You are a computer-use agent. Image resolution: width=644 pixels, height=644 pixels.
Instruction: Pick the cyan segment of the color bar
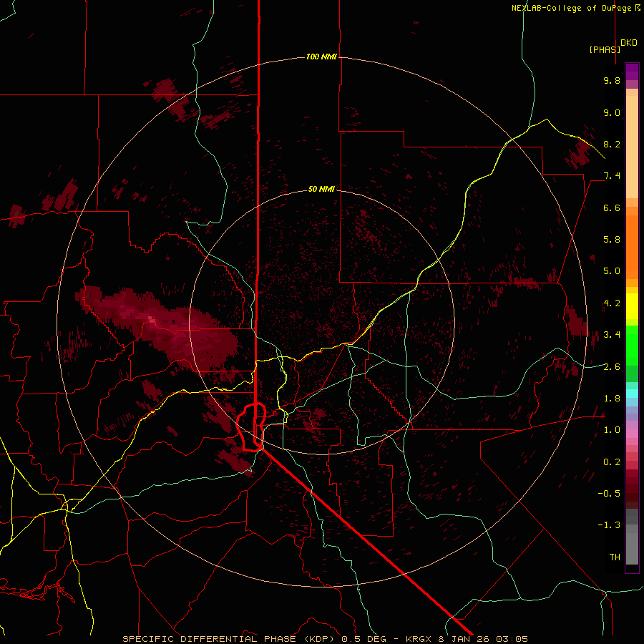point(632,394)
